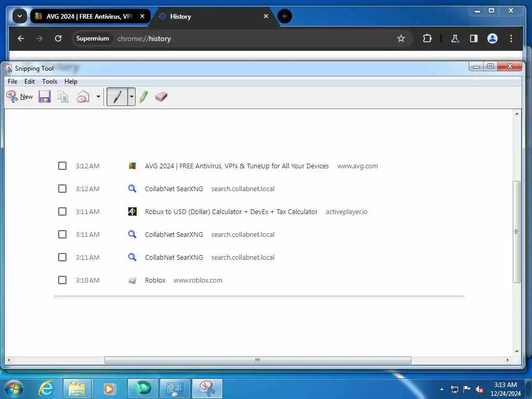The width and height of the screenshot is (532, 399).
Task: Click the Roblox favicon
Action: (132, 280)
